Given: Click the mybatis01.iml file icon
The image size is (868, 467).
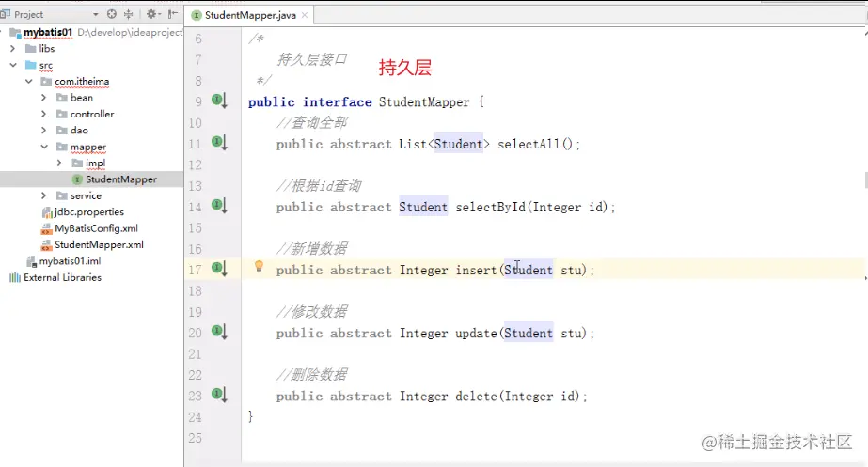Looking at the screenshot, I should point(32,260).
